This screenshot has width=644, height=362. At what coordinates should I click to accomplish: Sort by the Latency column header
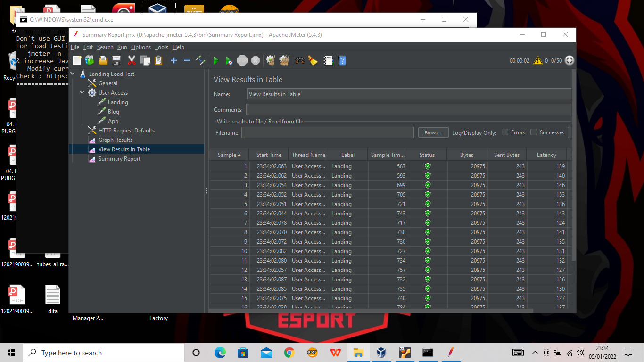[x=546, y=155]
